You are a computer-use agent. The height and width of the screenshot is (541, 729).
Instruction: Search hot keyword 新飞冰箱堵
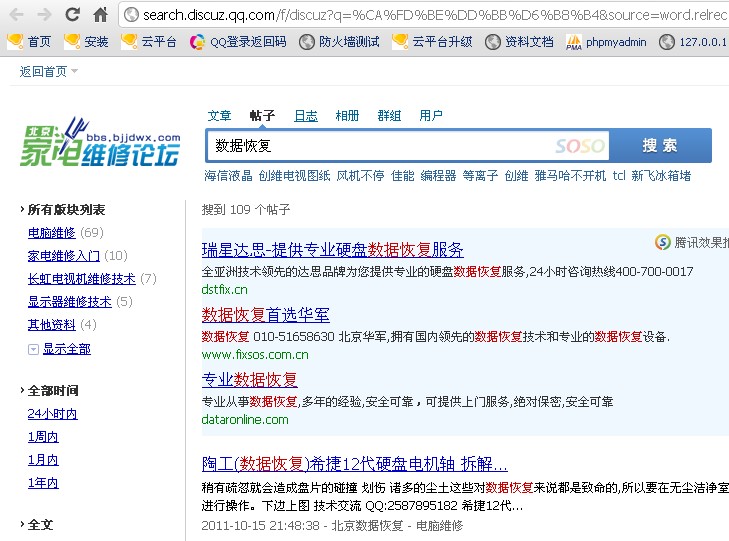click(661, 176)
